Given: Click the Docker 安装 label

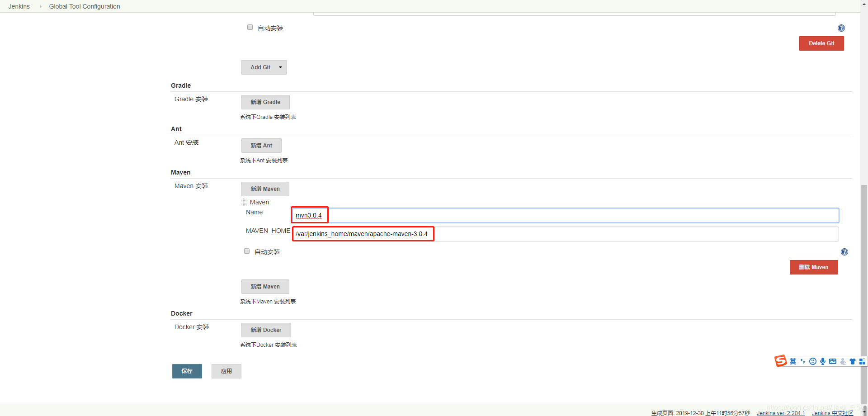Looking at the screenshot, I should pyautogui.click(x=192, y=327).
